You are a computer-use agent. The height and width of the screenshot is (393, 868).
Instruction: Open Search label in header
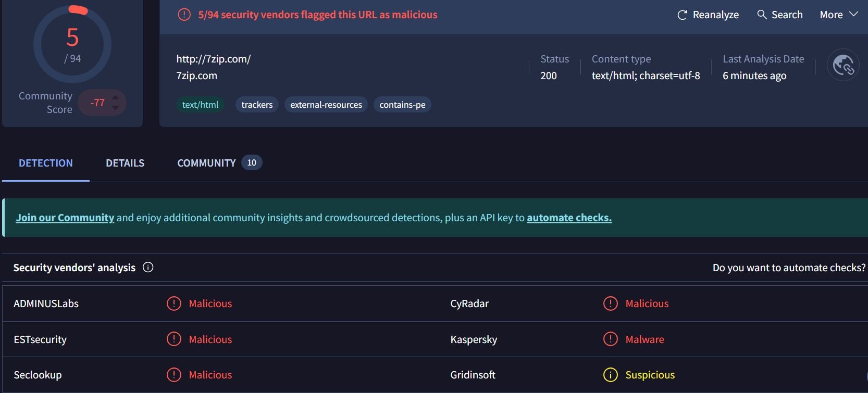point(787,15)
